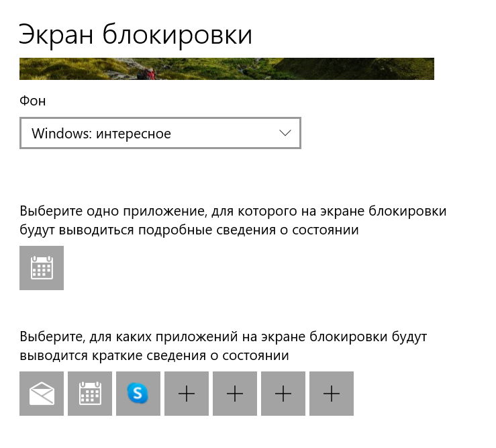Select the Mail quick status icon

point(42,394)
